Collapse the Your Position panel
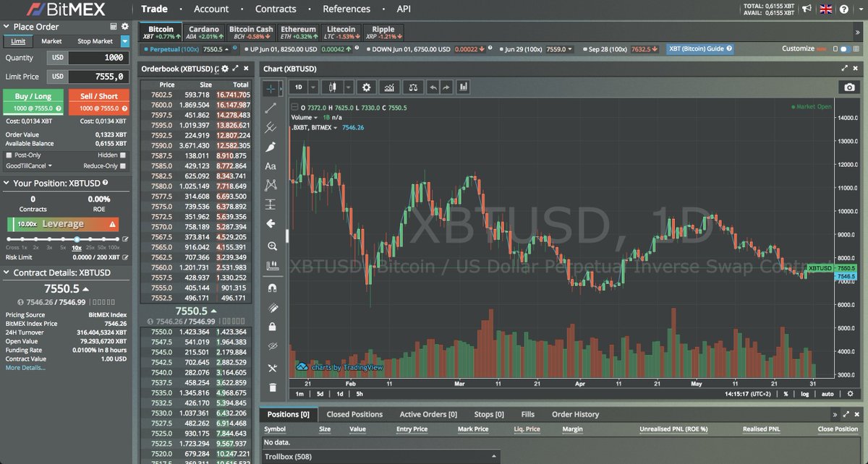 click(7, 184)
